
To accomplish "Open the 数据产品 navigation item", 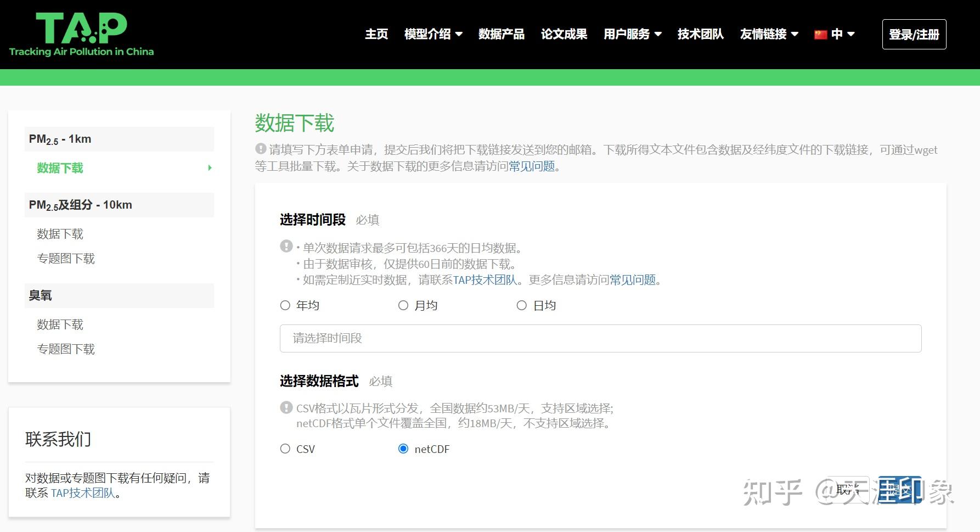I will click(501, 33).
